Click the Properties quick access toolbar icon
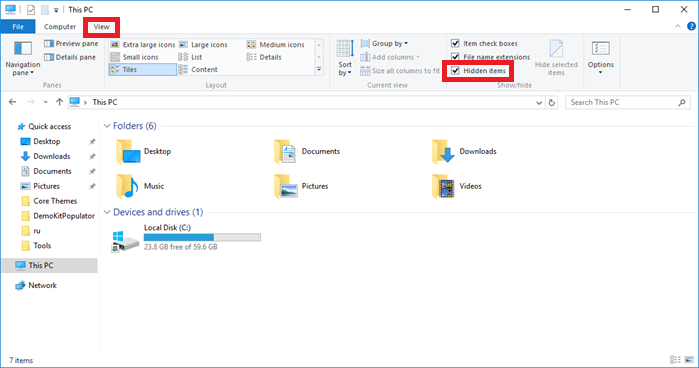The image size is (699, 368). [x=30, y=9]
